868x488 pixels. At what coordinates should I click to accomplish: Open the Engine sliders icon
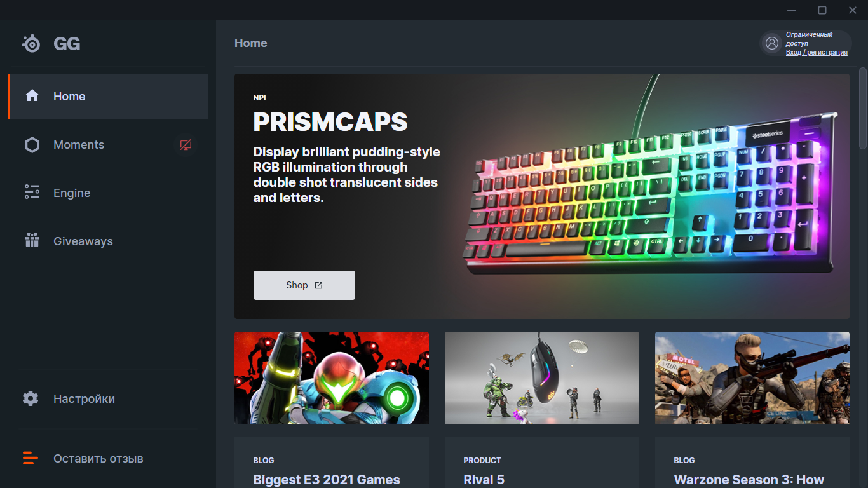coord(32,193)
